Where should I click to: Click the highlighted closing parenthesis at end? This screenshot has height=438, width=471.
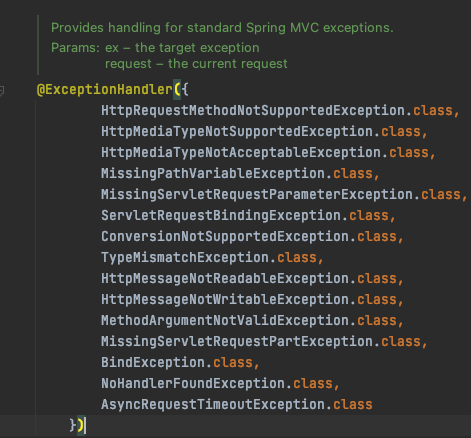click(80, 425)
